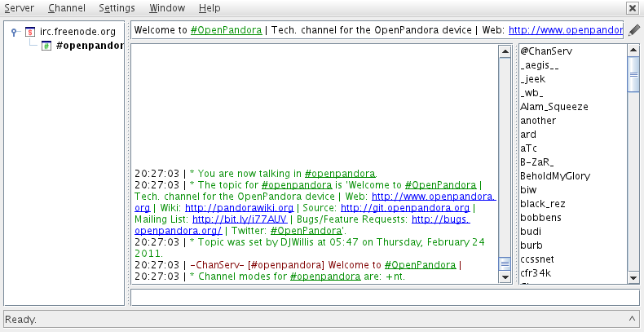Select Alam_Squeeze in the nick list
644x332 pixels.
(x=554, y=107)
